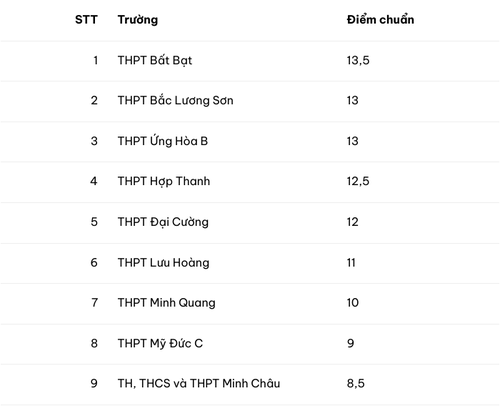Click on THPT Ứng Hòa B
500x406 pixels.
click(163, 141)
